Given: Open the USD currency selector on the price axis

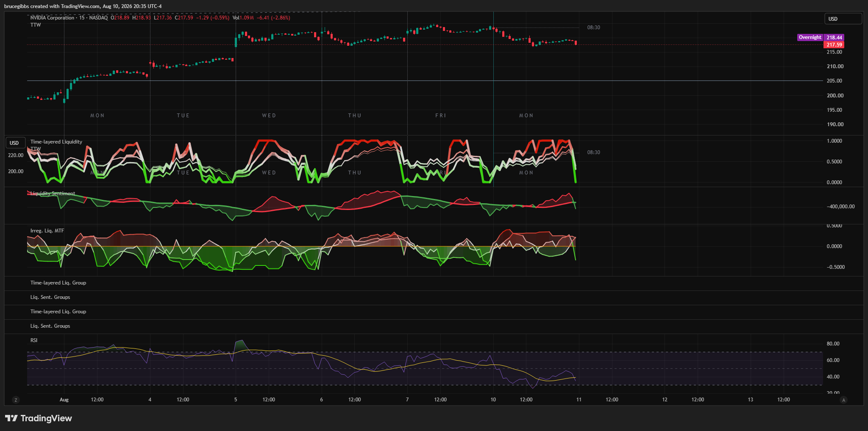Looking at the screenshot, I should (843, 19).
